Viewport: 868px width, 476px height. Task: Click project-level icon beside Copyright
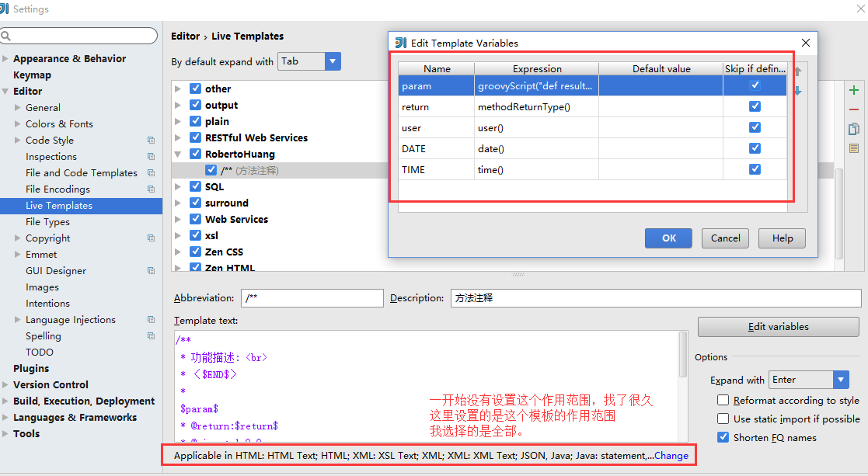click(151, 238)
